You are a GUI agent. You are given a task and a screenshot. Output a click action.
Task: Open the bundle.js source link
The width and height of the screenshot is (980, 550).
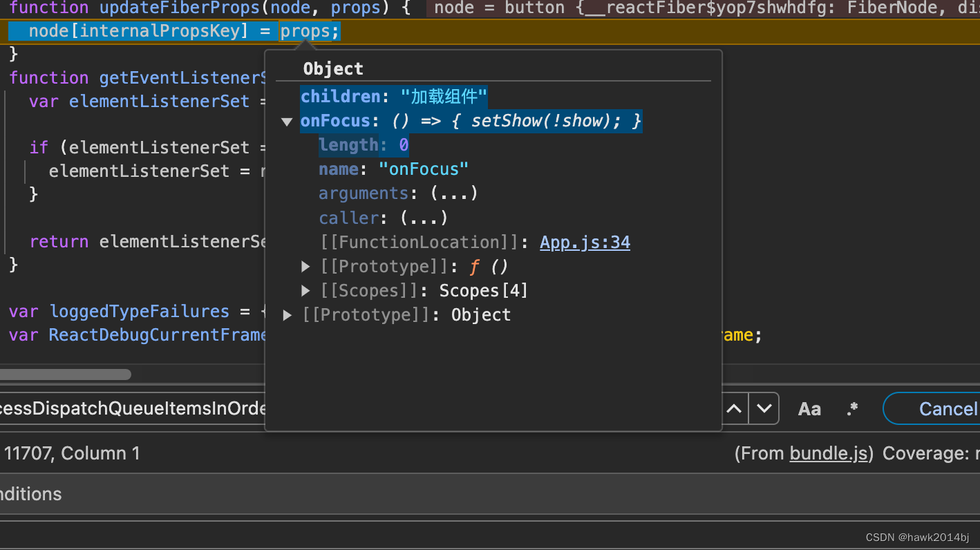pyautogui.click(x=828, y=453)
